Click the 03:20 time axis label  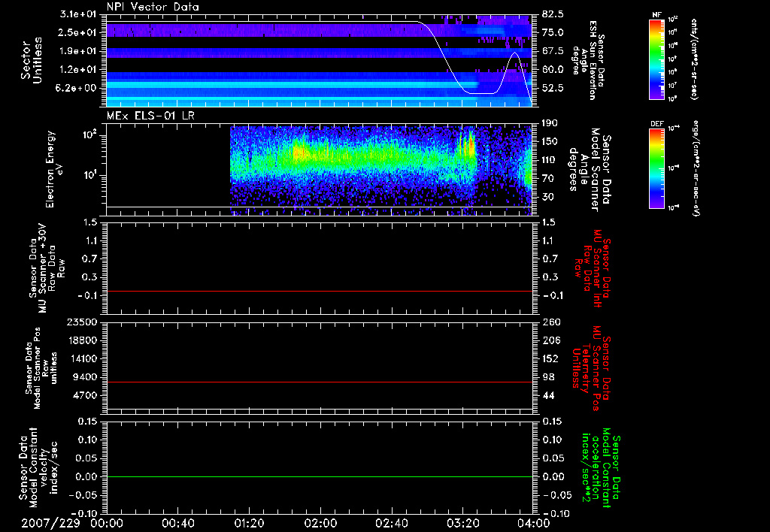pyautogui.click(x=462, y=523)
